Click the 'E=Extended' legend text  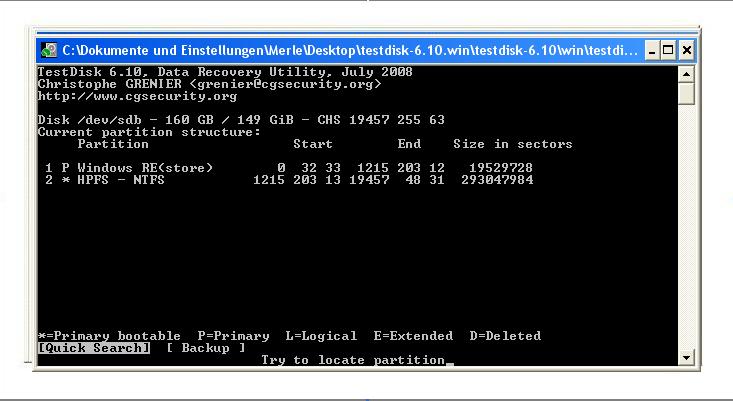tap(413, 336)
